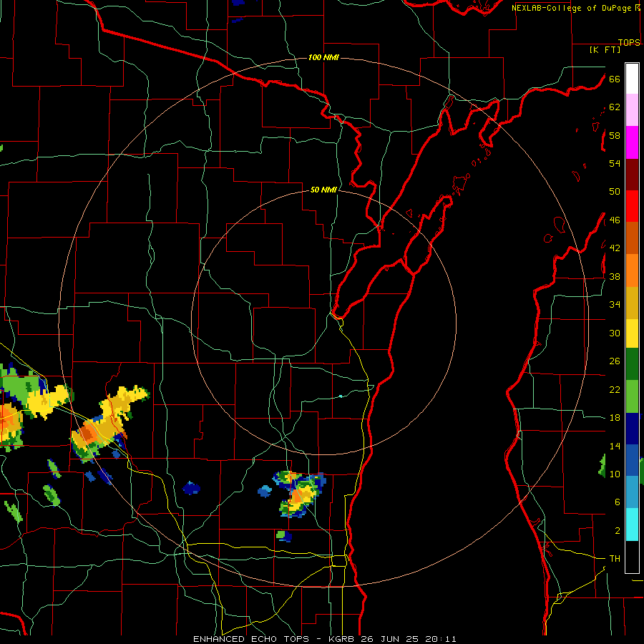Click the legend value 6
This screenshot has width=644, height=644.
point(617,502)
